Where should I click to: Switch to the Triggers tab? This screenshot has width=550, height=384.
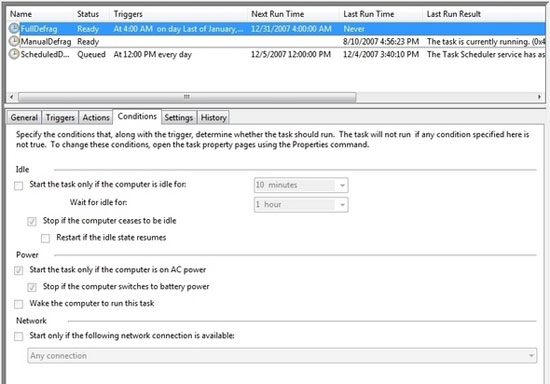pos(60,117)
